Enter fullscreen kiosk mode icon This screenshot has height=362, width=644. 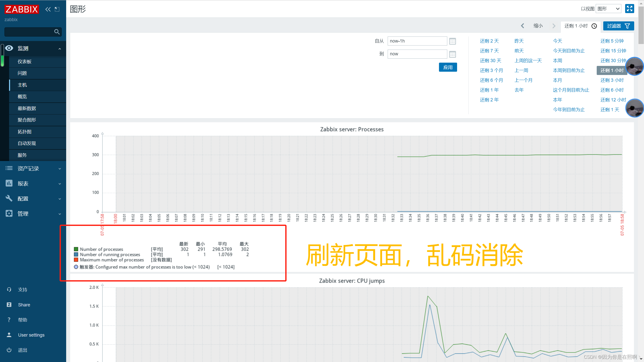(x=629, y=9)
